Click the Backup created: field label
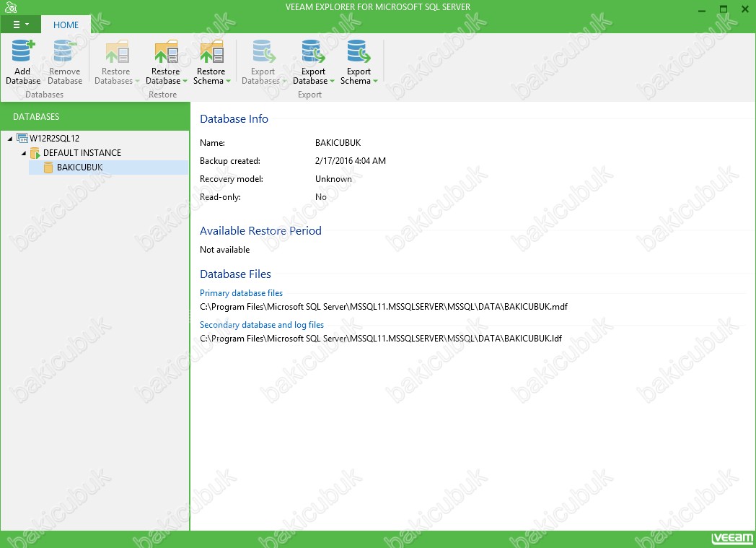This screenshot has height=548, width=756. [x=230, y=161]
